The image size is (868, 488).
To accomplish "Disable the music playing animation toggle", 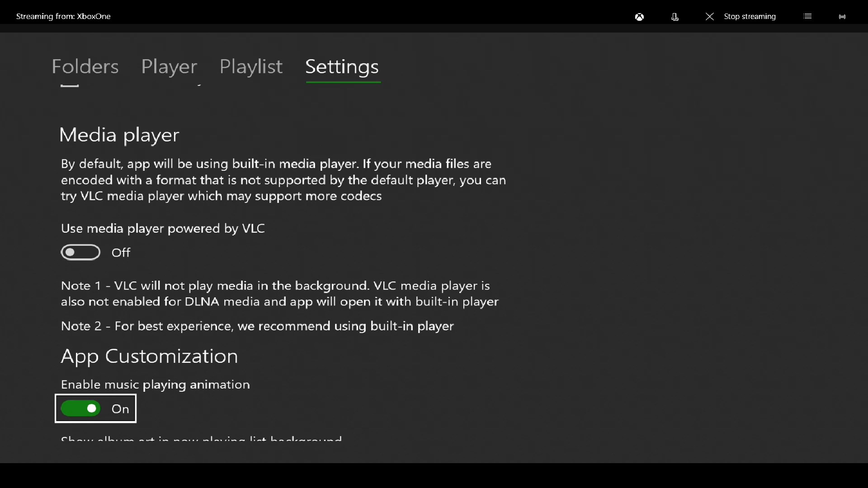I will click(80, 408).
